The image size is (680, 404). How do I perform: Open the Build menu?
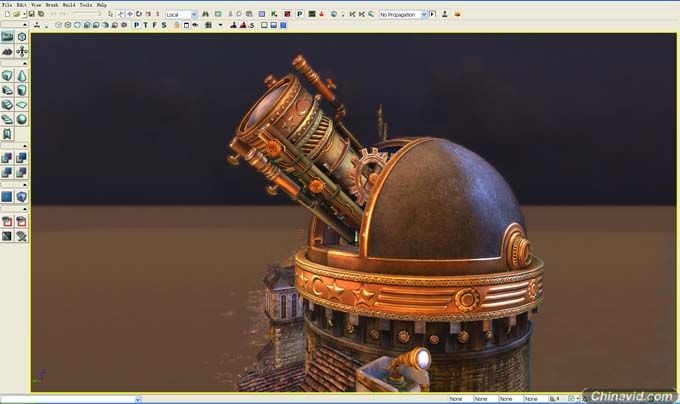[68, 5]
